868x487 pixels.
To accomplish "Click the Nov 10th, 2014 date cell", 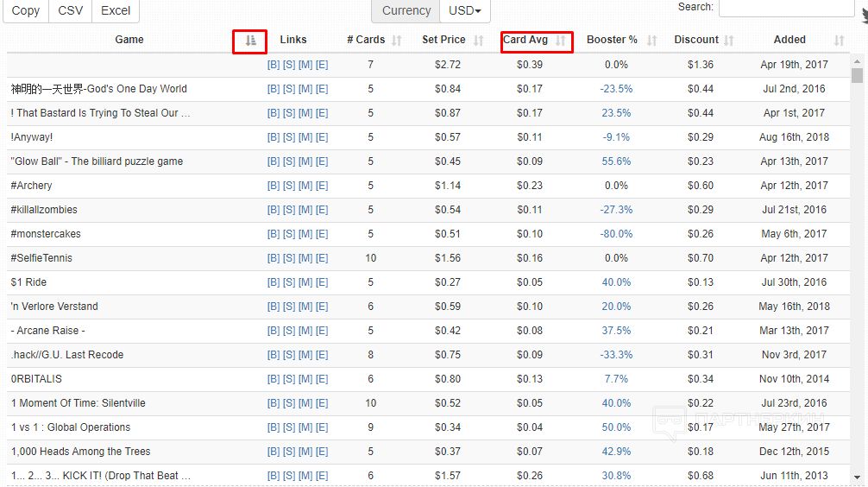I will coord(794,379).
